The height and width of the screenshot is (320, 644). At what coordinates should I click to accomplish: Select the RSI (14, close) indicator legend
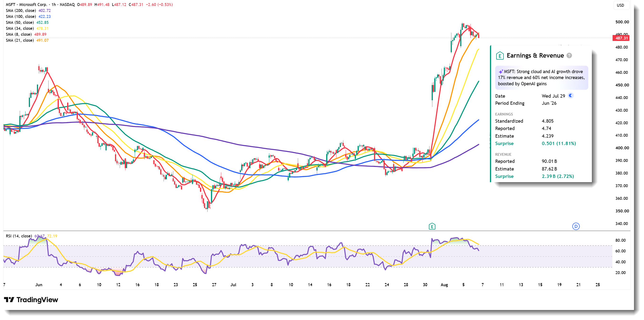(19, 236)
